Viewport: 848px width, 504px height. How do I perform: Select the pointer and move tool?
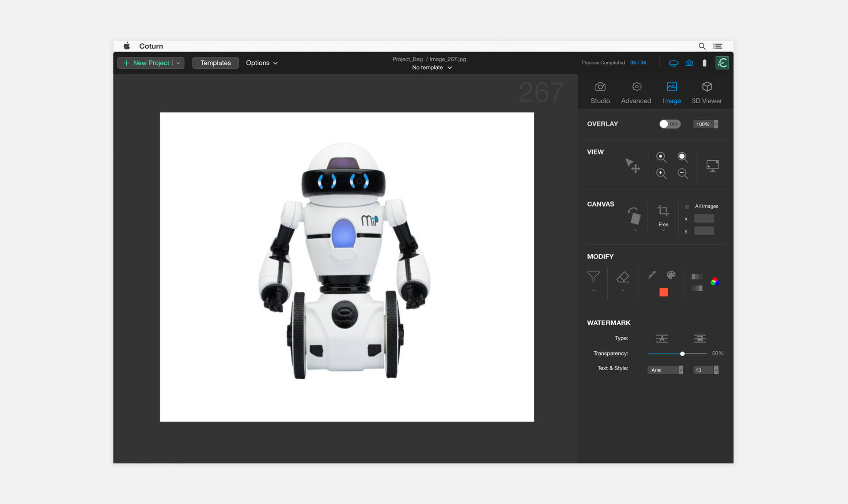pyautogui.click(x=632, y=165)
